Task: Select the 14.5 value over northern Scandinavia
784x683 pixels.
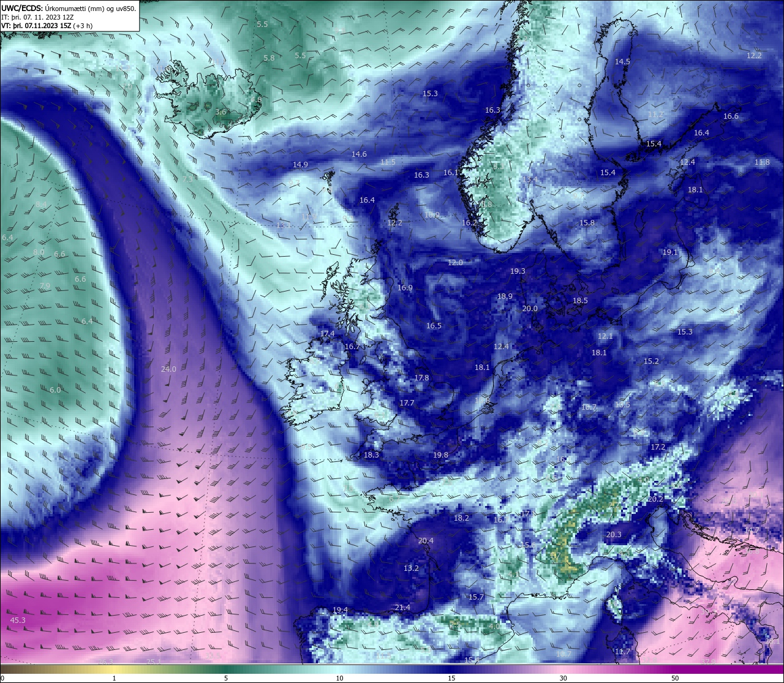Action: pos(622,61)
